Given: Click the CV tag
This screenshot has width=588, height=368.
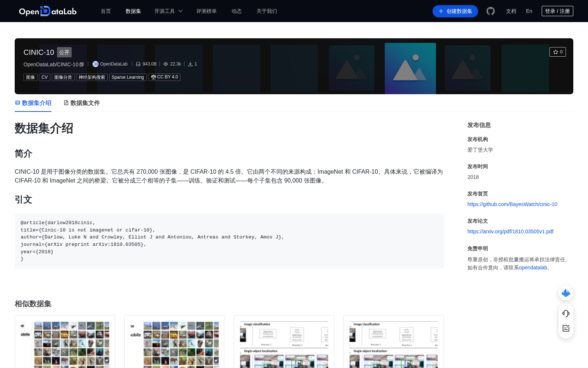Looking at the screenshot, I should pyautogui.click(x=44, y=77).
